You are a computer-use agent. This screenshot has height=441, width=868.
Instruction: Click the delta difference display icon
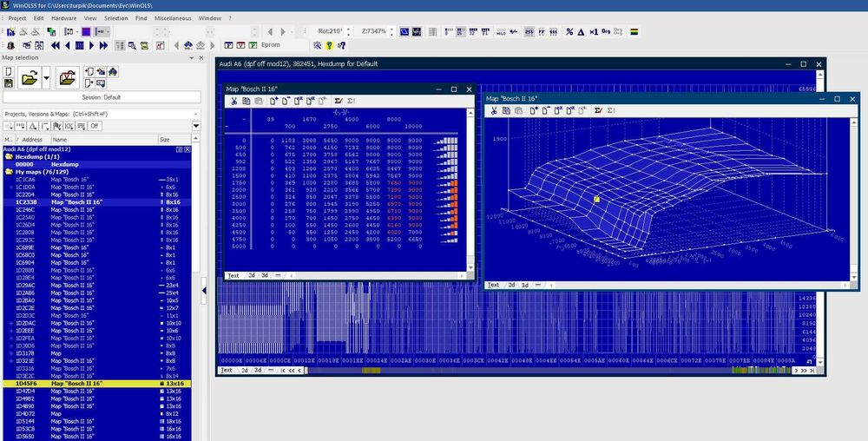click(x=582, y=32)
